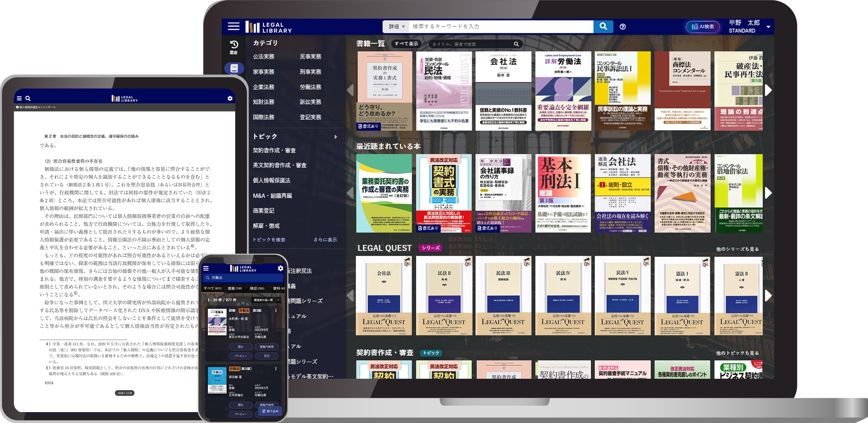This screenshot has height=423, width=868.
Task: Switch to the 雑誌 (201) tab on the phone
Action: (257, 288)
